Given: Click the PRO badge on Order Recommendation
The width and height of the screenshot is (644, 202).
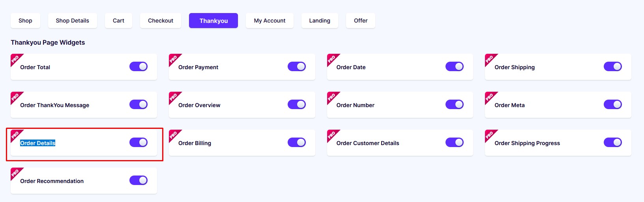Looking at the screenshot, I should [x=16, y=173].
